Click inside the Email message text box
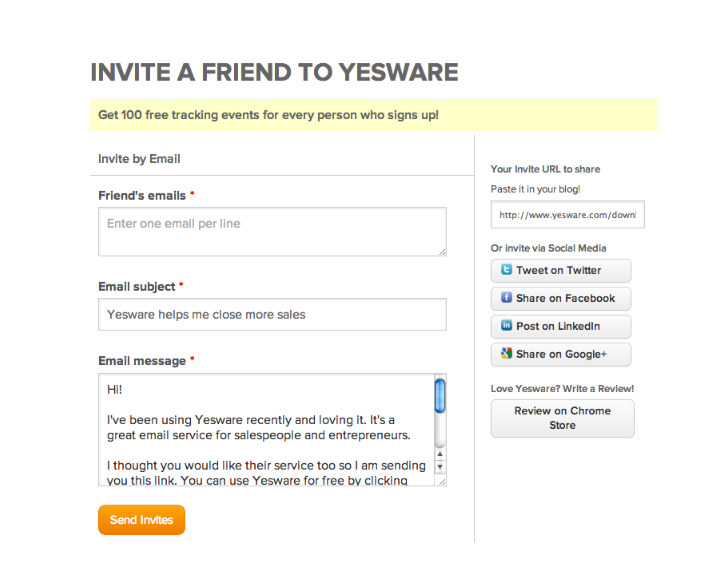723x575 pixels. point(266,430)
